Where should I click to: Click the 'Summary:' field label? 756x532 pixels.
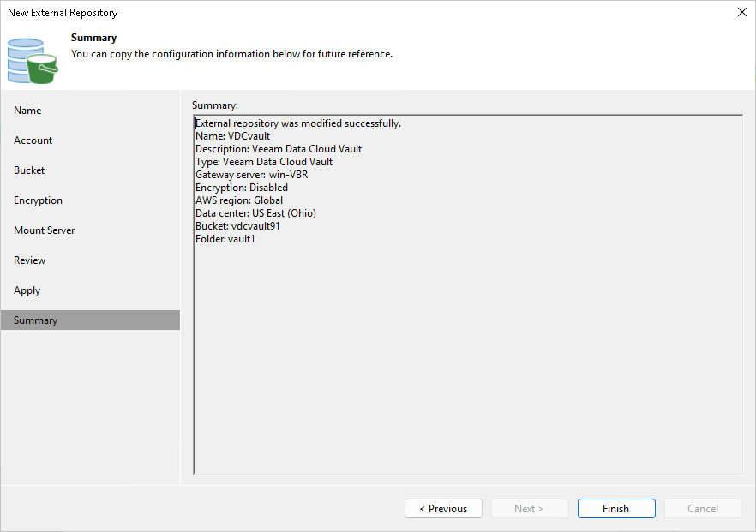[215, 105]
